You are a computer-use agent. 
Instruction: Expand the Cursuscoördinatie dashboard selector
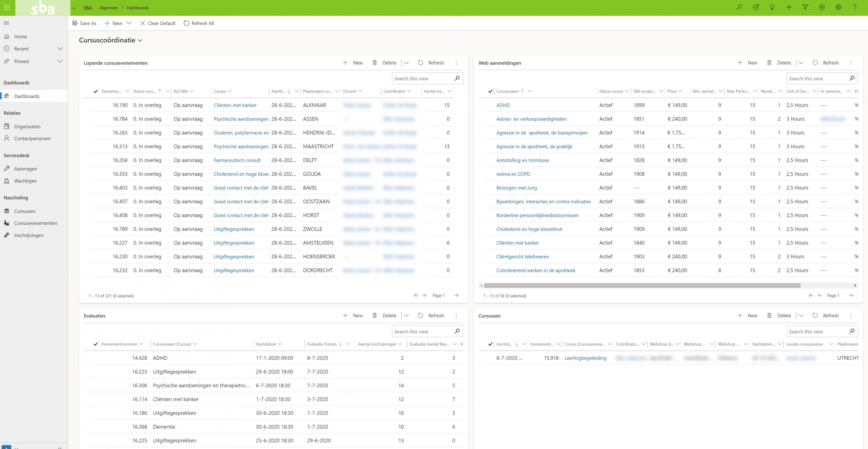pos(140,41)
